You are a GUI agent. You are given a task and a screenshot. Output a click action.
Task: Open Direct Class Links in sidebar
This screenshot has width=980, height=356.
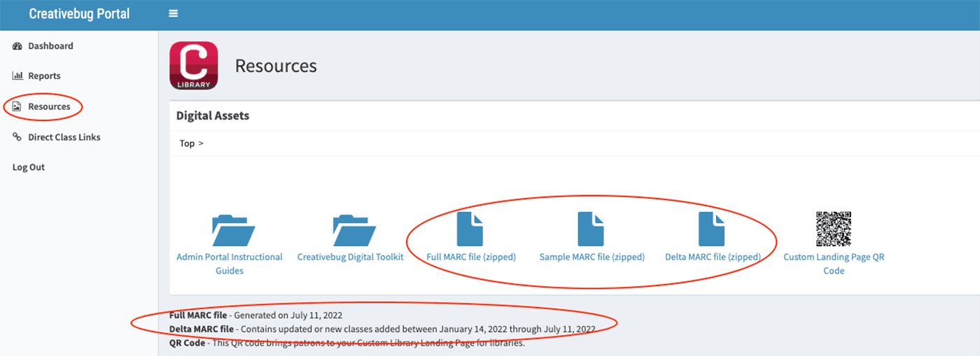coord(64,137)
